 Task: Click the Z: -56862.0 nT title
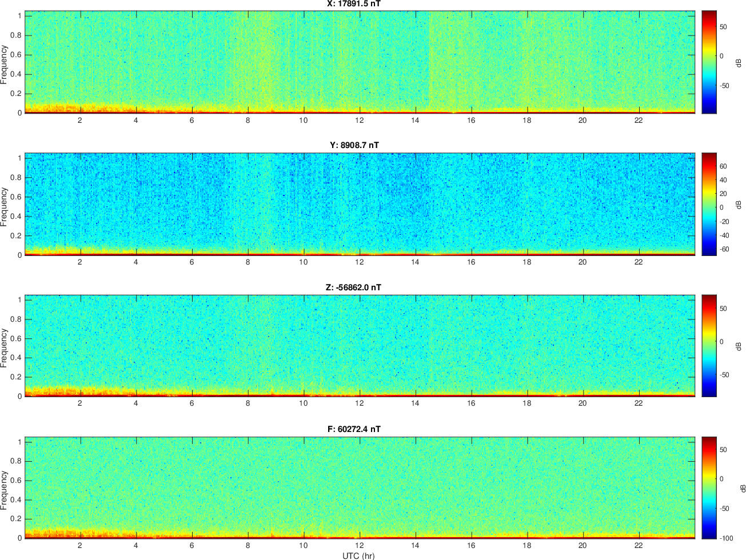click(x=354, y=287)
